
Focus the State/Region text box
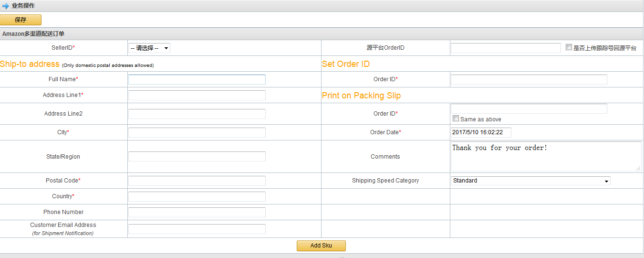coord(197,156)
